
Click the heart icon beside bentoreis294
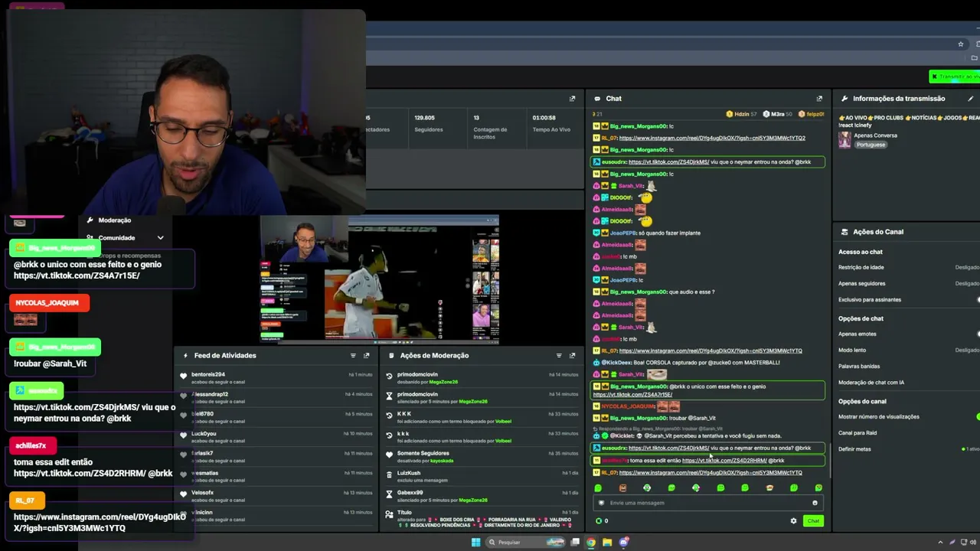(x=184, y=376)
